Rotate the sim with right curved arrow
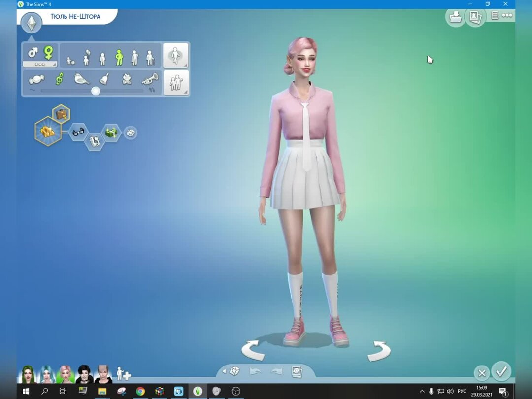Viewport: 532px width, 399px height. tap(379, 351)
